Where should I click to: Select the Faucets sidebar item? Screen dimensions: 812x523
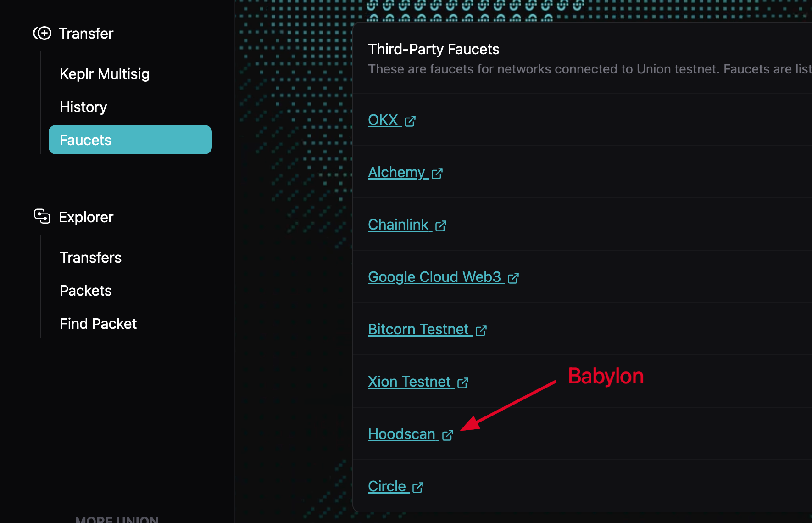[x=130, y=140]
